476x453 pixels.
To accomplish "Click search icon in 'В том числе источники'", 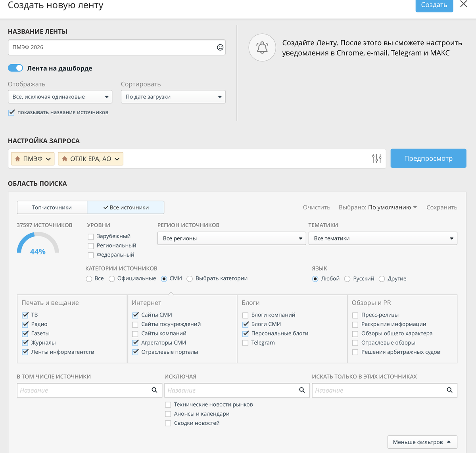I will coord(154,390).
